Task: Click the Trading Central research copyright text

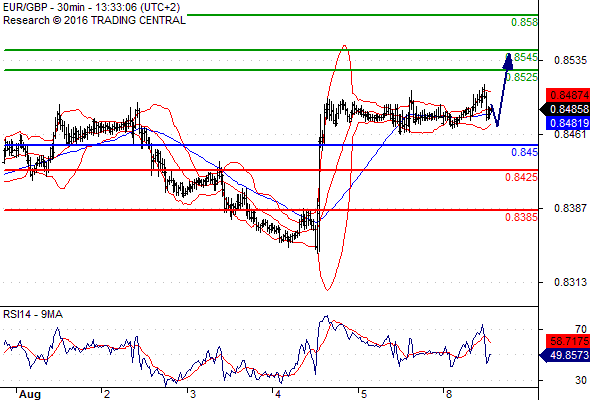Action: pyautogui.click(x=94, y=20)
